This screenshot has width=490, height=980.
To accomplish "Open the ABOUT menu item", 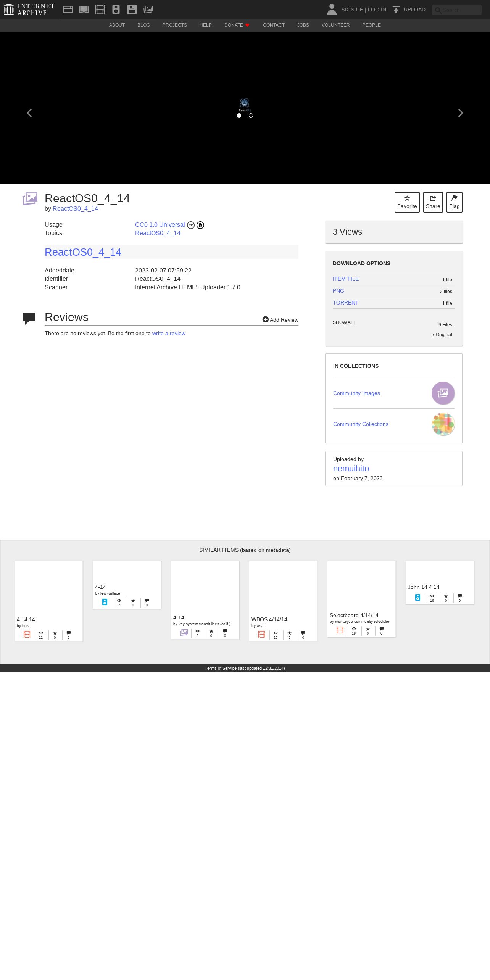I will pyautogui.click(x=117, y=25).
